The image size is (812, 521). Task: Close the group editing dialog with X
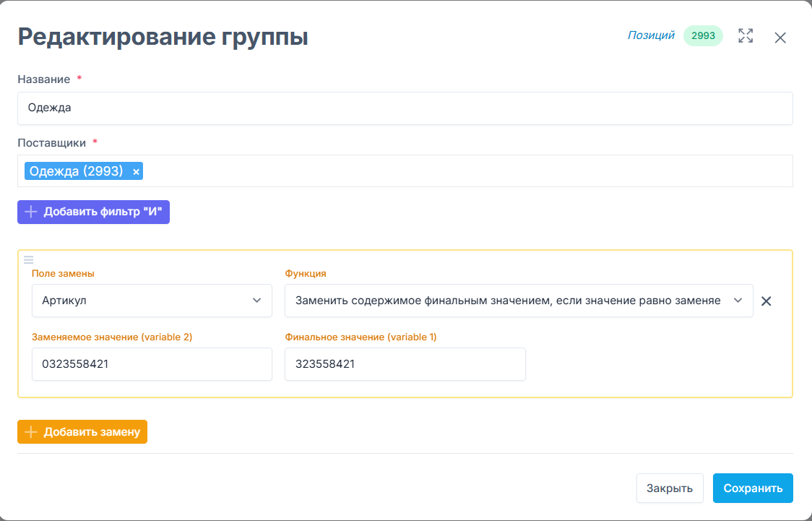780,38
